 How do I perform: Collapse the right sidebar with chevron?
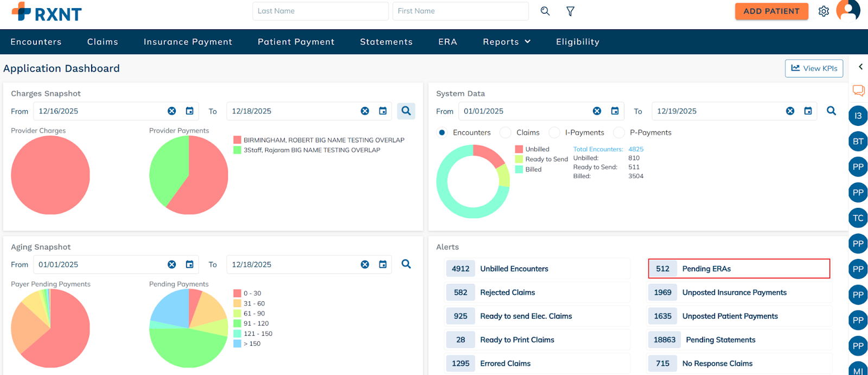(x=860, y=67)
